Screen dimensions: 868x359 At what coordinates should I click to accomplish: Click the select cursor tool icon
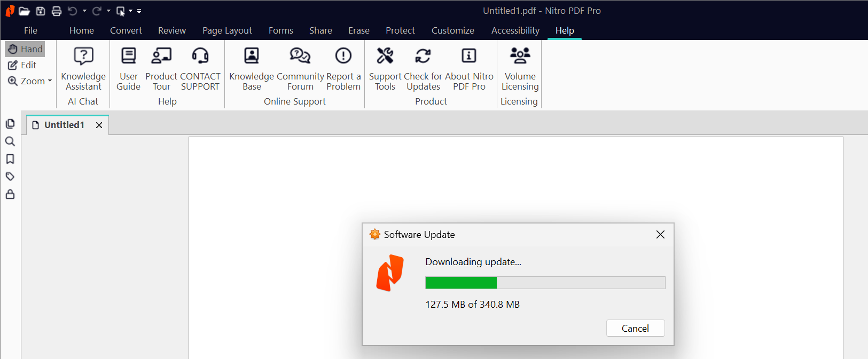[121, 11]
